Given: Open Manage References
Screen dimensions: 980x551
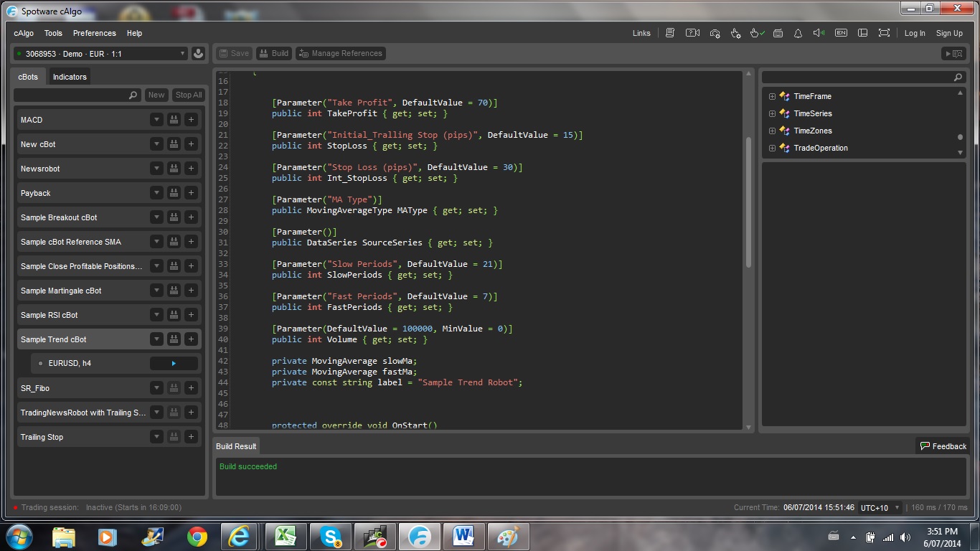Looking at the screenshot, I should tap(339, 53).
